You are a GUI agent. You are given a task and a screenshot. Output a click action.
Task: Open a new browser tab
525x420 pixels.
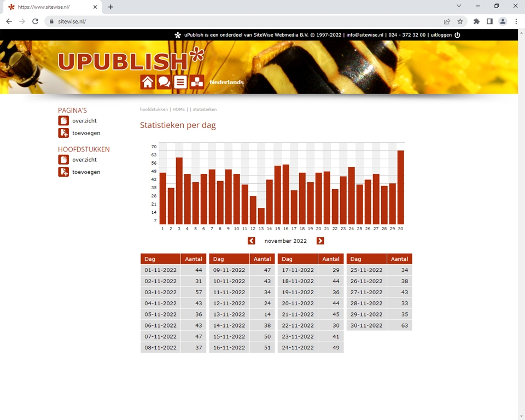[110, 7]
